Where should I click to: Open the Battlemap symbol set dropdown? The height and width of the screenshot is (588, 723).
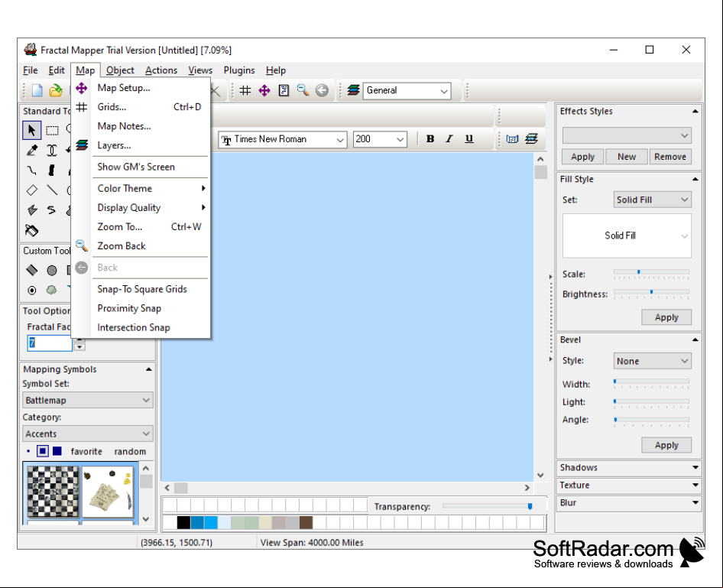point(88,401)
